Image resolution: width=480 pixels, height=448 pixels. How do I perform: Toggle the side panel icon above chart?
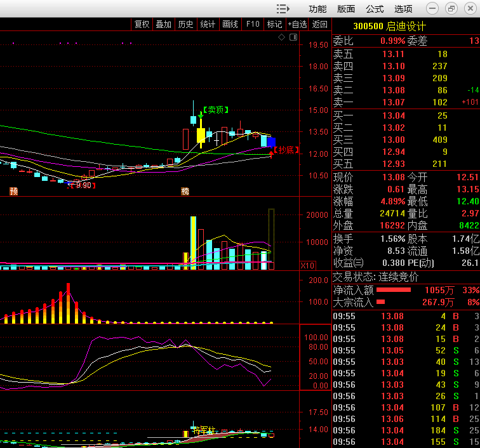coord(293,37)
